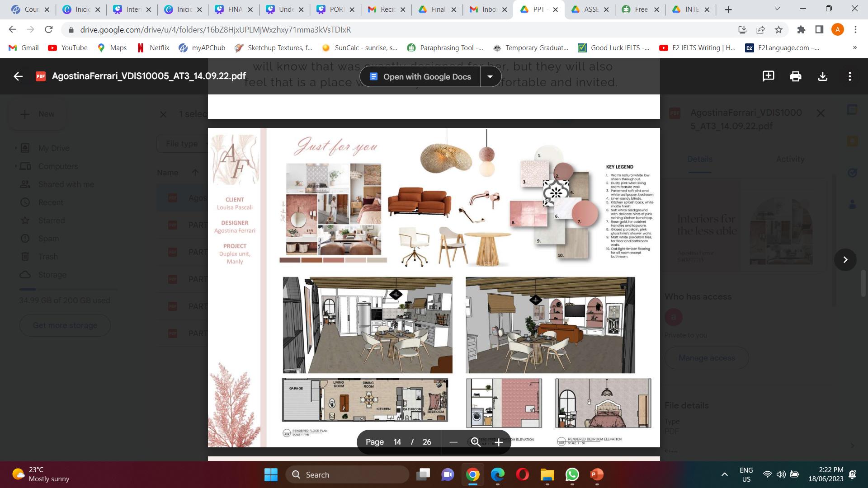Bookmark this page with star icon
This screenshot has width=868, height=488.
[778, 30]
